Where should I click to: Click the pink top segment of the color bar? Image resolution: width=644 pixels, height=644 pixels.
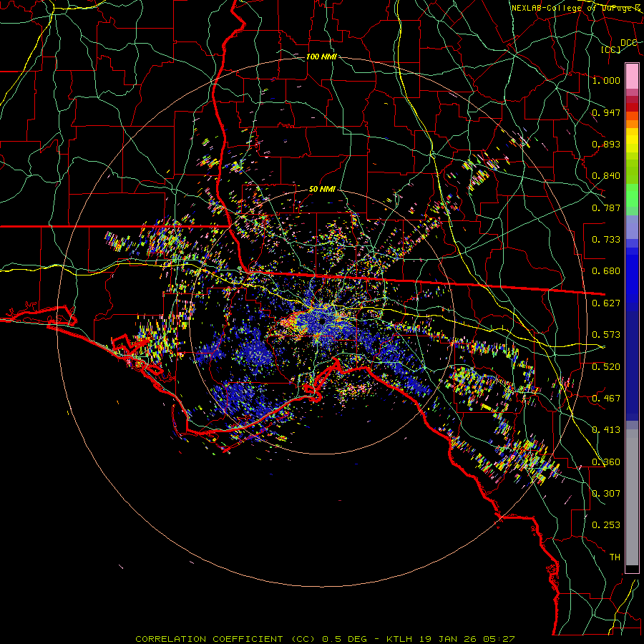click(632, 77)
